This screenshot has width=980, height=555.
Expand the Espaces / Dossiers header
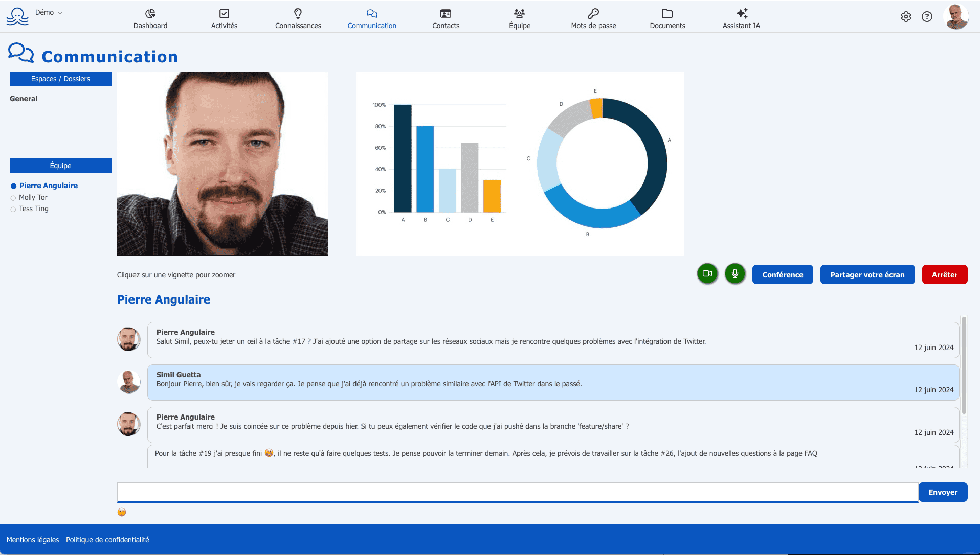(60, 79)
